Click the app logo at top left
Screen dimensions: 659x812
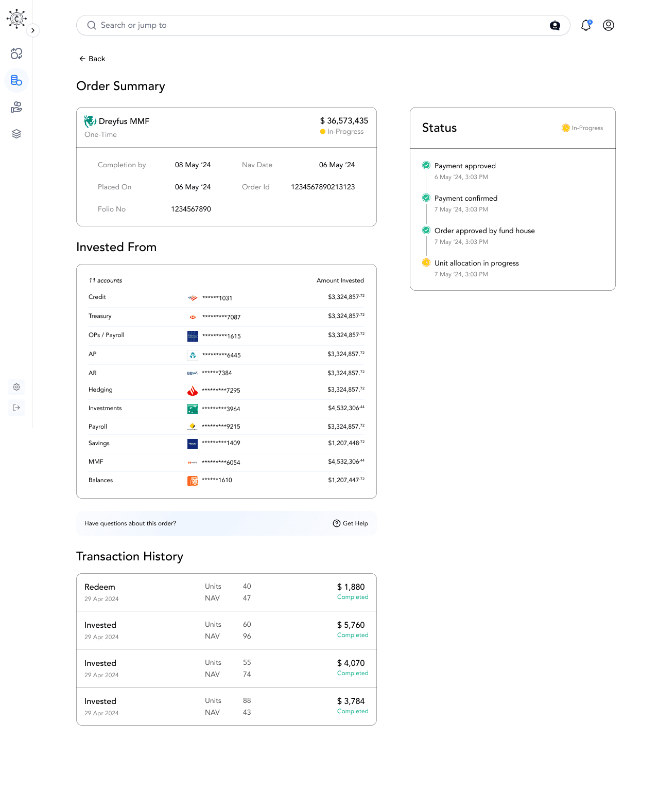coord(16,19)
